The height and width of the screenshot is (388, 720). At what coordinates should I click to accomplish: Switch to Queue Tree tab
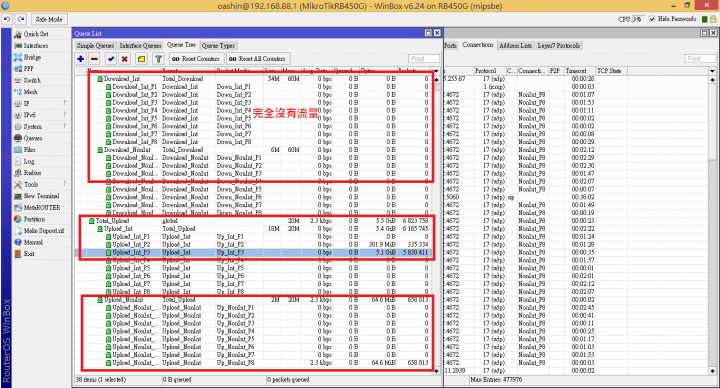[181, 45]
